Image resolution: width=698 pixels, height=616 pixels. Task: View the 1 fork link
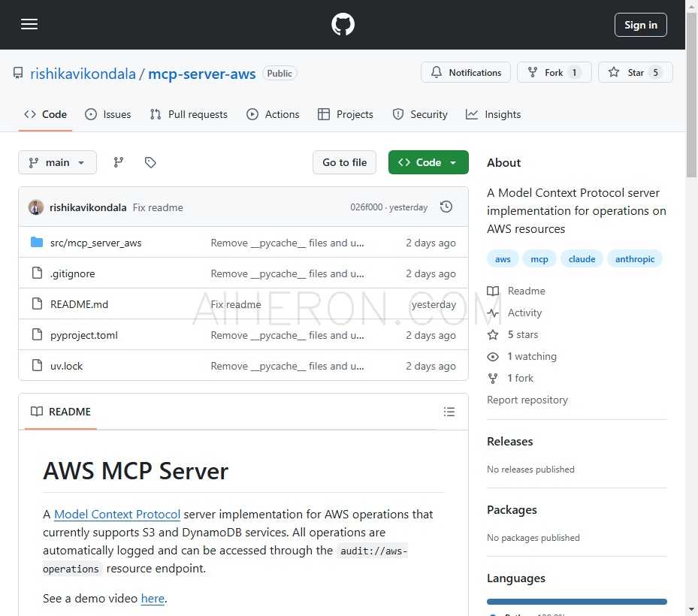click(x=511, y=379)
